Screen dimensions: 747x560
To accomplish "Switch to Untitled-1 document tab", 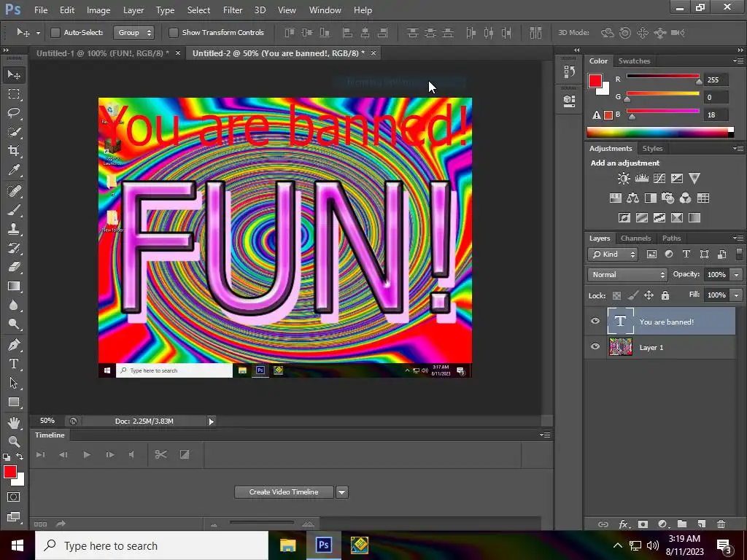I will point(102,53).
